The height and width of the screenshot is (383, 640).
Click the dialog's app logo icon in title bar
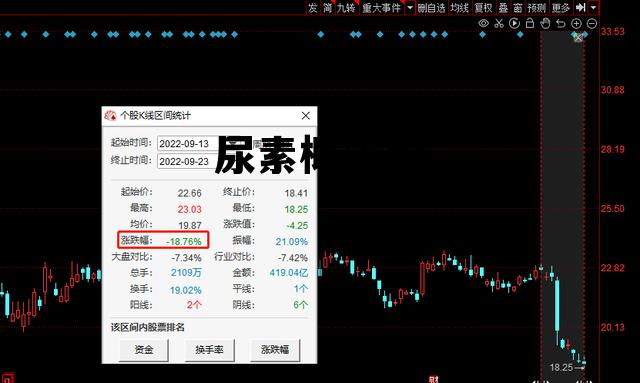click(110, 116)
